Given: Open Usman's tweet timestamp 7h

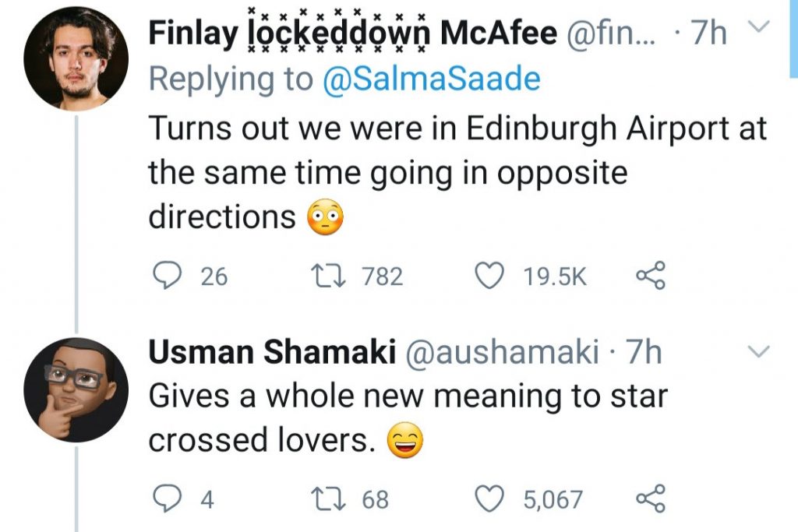Looking at the screenshot, I should (644, 353).
